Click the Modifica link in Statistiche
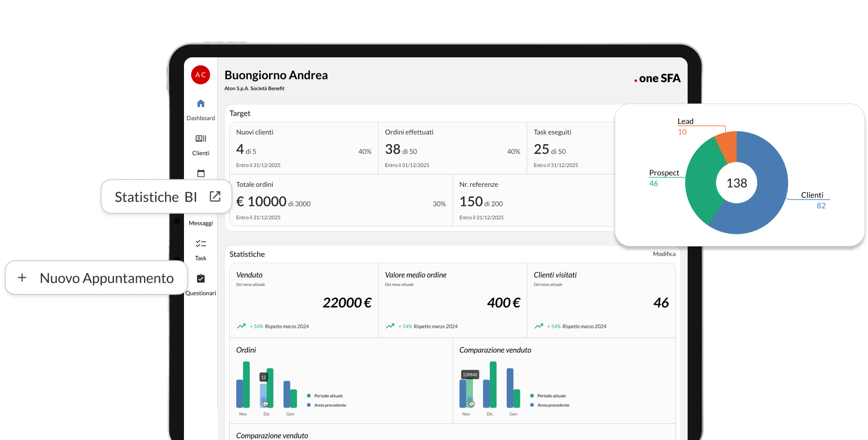868x440 pixels. 664,254
